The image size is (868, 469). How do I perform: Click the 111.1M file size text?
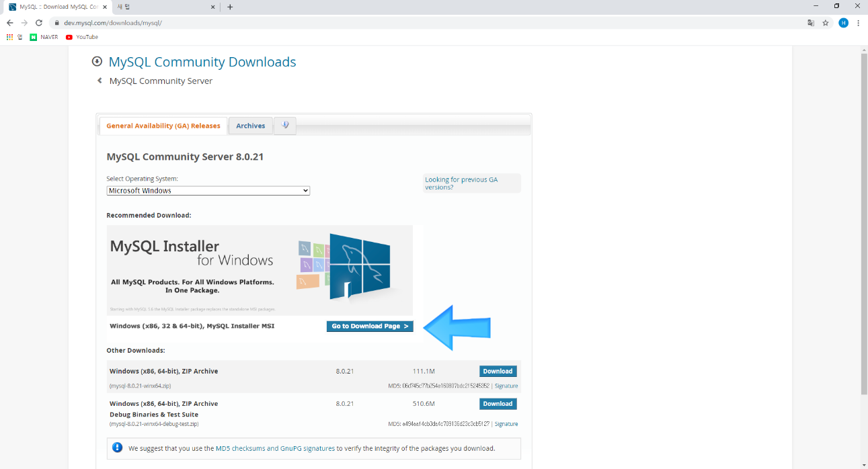click(424, 371)
